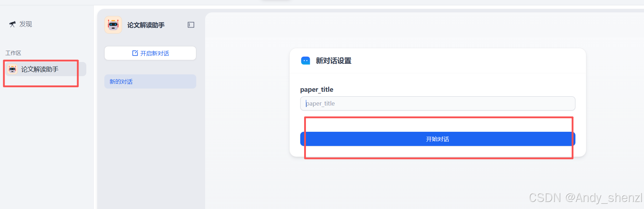
Task: Click the robot icon in the app header
Action: coord(113,25)
